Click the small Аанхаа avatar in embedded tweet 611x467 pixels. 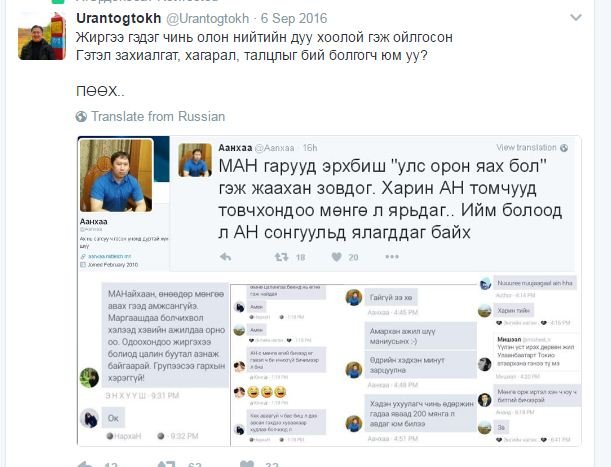[x=195, y=160]
